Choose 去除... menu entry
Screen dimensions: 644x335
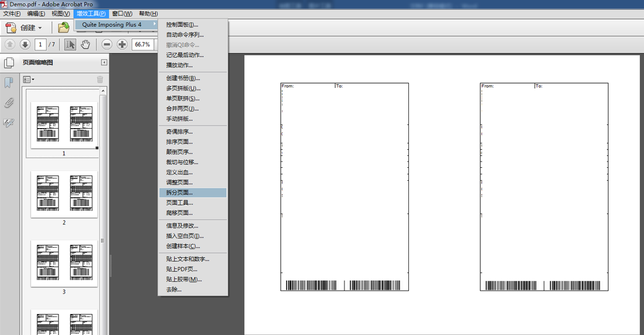pyautogui.click(x=193, y=289)
